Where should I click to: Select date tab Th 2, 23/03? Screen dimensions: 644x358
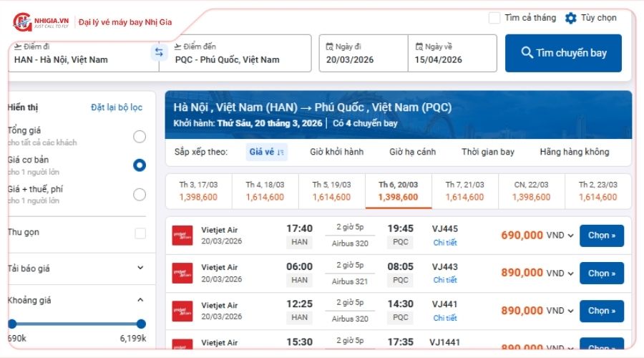(x=598, y=191)
